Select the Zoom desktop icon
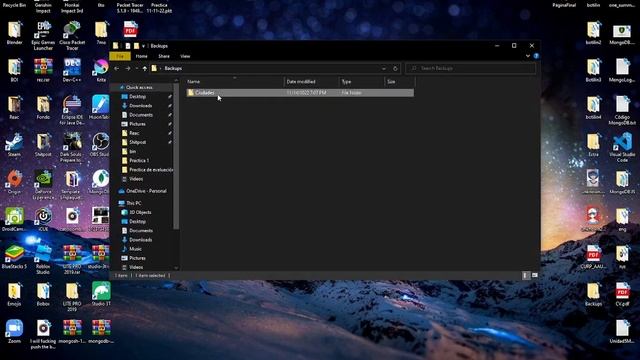 [14, 332]
